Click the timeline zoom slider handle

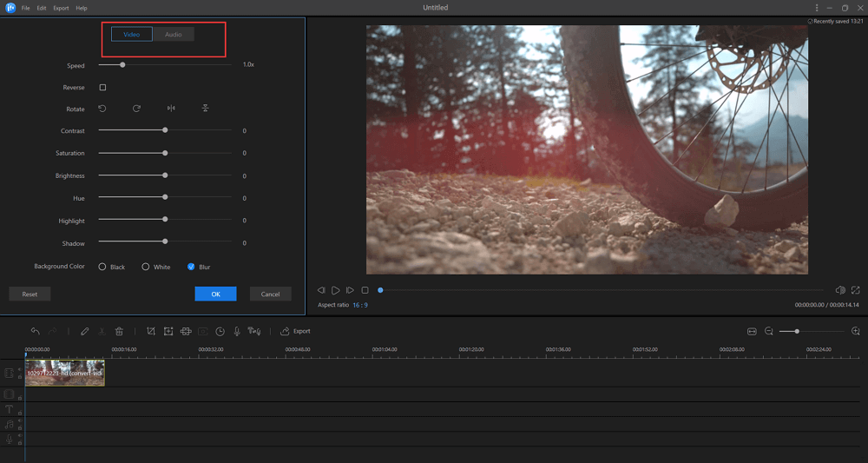(x=797, y=331)
